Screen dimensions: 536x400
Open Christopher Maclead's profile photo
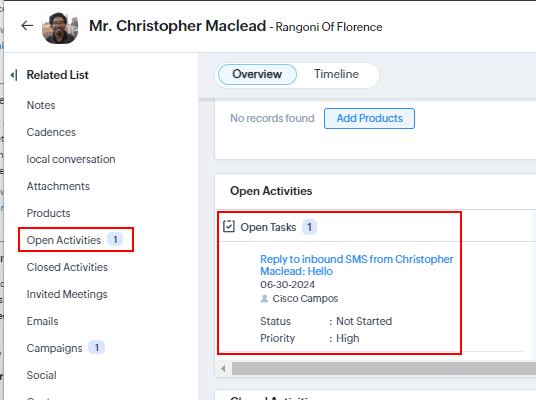(60, 26)
